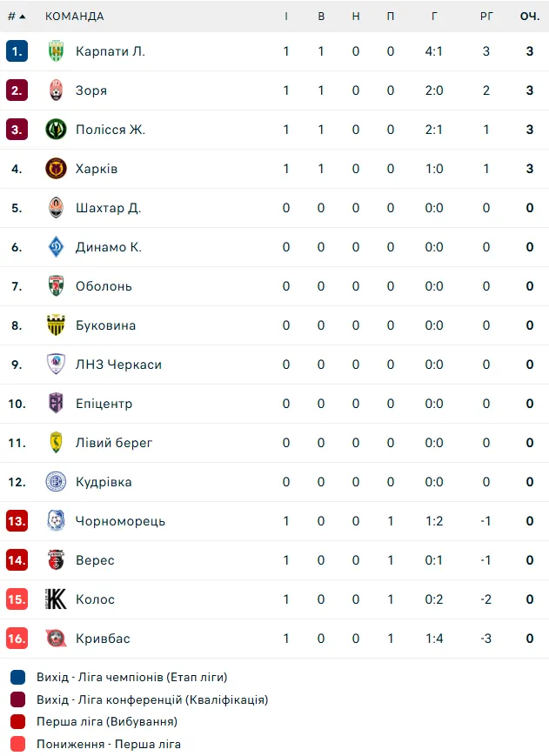549x756 pixels.
Task: Click the Карпати Л. club crest
Action: pyautogui.click(x=56, y=51)
